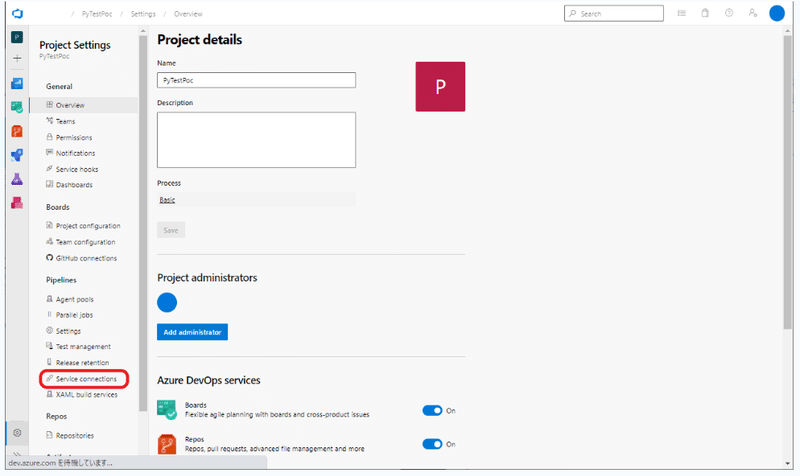Open Service hooks settings
Image resolution: width=800 pixels, height=476 pixels.
pyautogui.click(x=77, y=169)
